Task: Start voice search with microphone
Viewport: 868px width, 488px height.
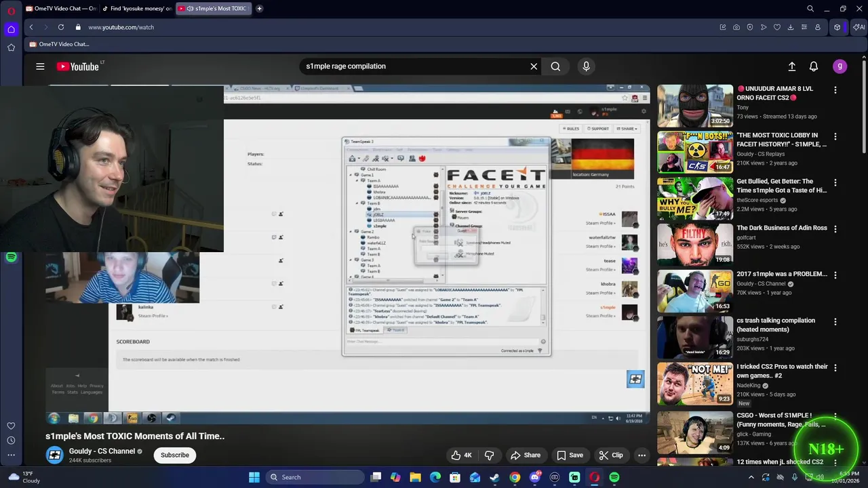Action: [587, 66]
